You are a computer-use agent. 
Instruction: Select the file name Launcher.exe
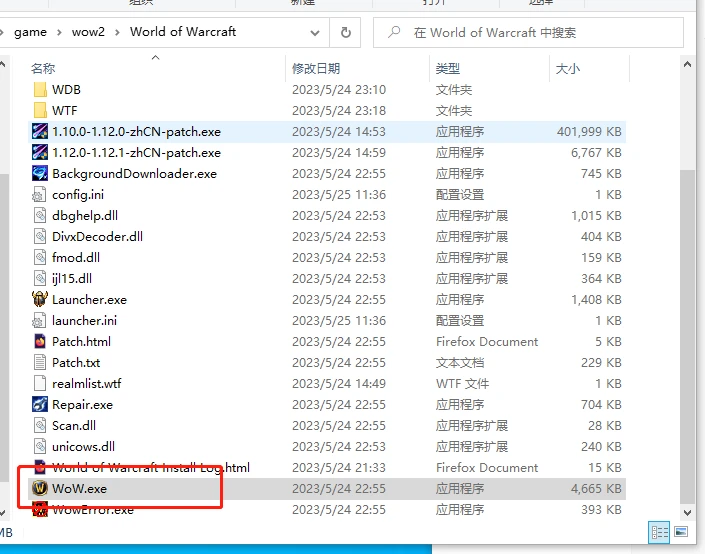(x=89, y=299)
